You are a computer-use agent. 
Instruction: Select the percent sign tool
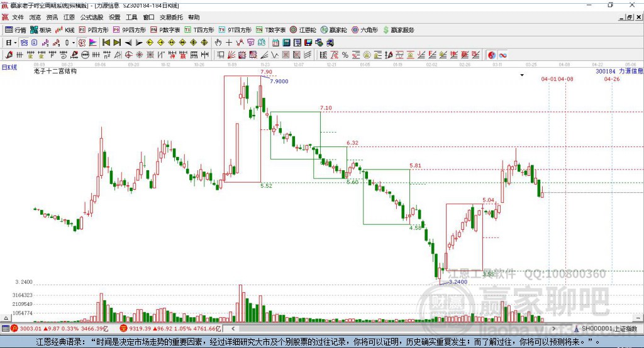click(345, 55)
